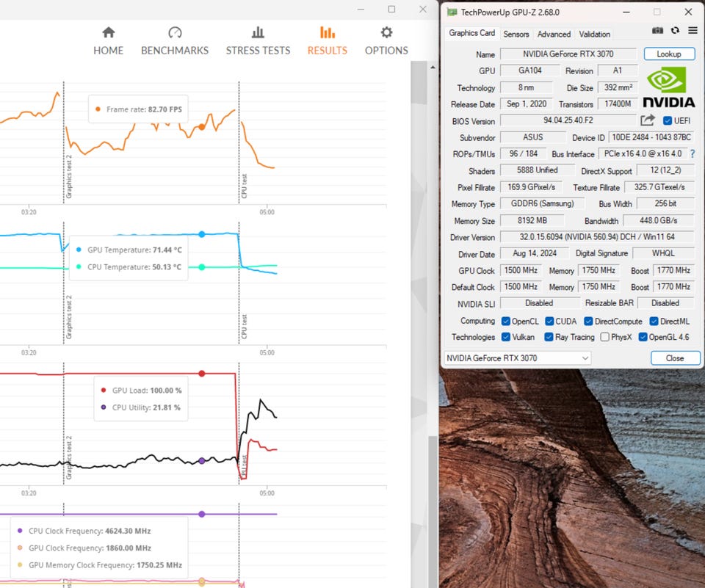
Task: Click the GPU-Z screenshot camera icon
Action: tap(657, 31)
